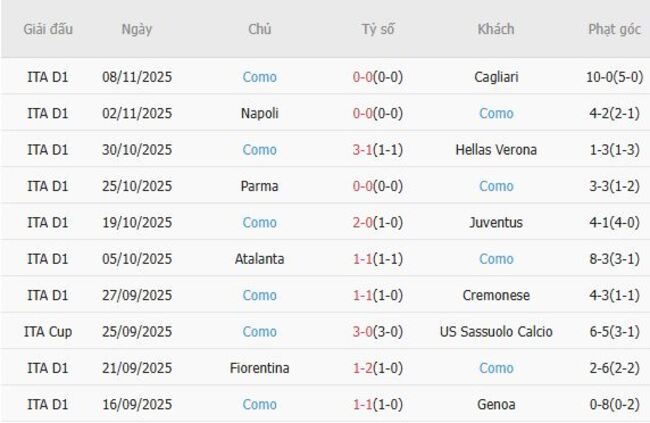Select the Fiorentina team name
Image resolution: width=650 pixels, height=423 pixels.
260,368
